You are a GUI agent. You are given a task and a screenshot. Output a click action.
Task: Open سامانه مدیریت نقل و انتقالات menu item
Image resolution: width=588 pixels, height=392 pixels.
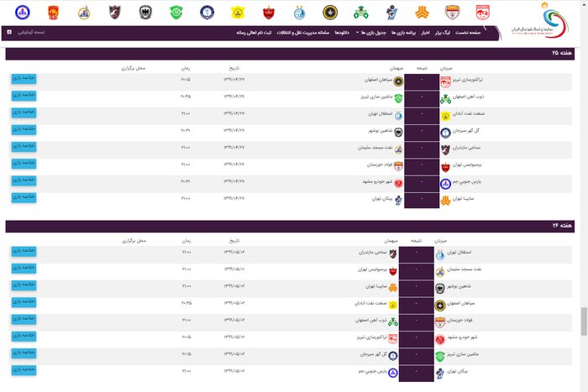(303, 33)
